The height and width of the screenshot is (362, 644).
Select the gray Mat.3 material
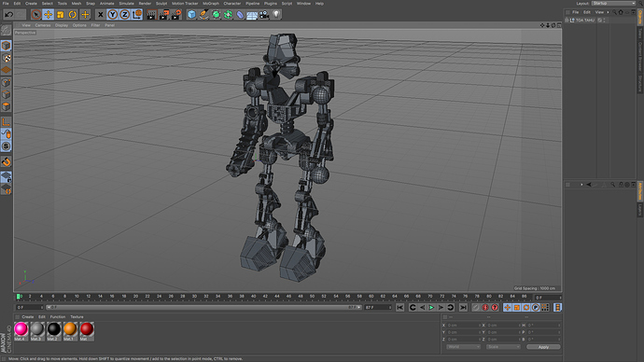37,331
